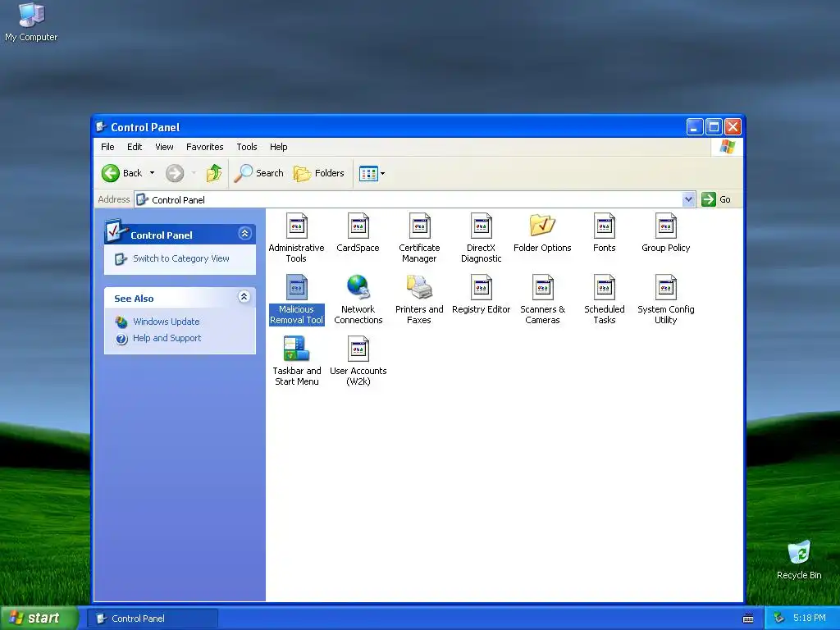Toggle the Folders pane button
This screenshot has width=840, height=630.
coord(319,173)
